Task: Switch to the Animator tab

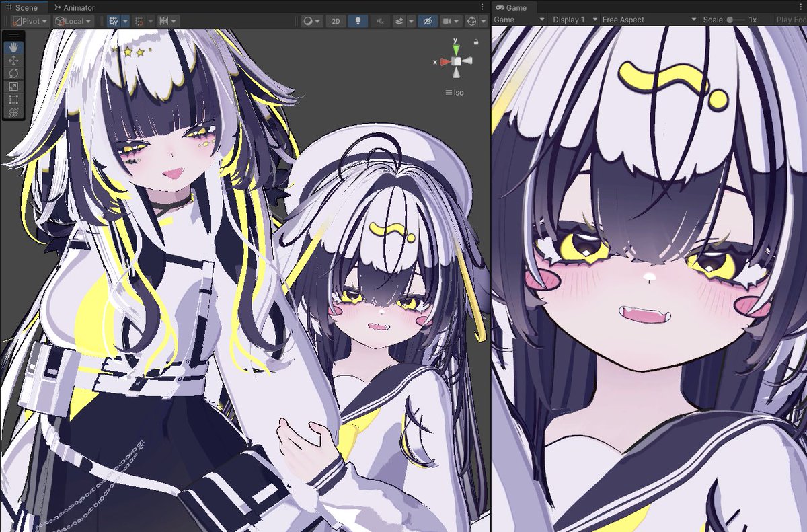Action: point(74,7)
